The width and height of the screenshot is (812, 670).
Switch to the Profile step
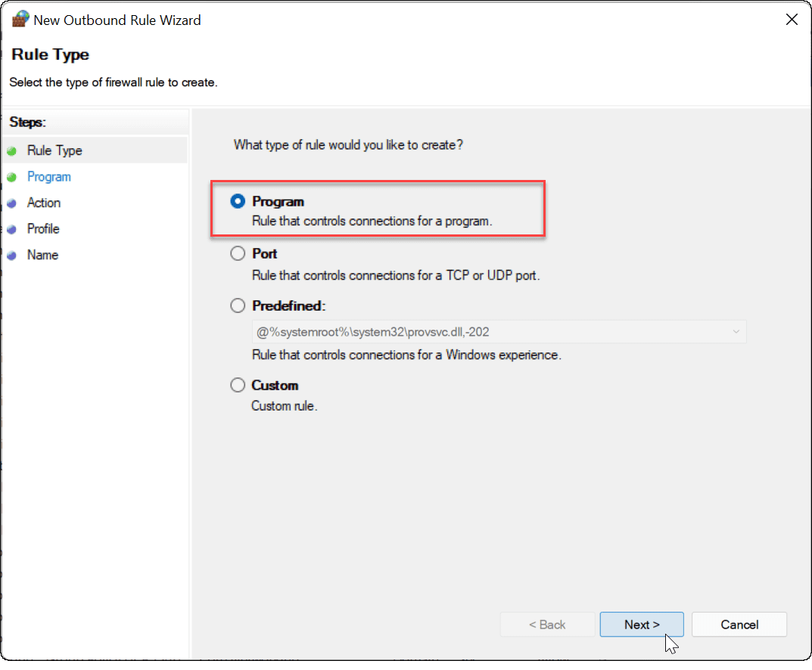coord(43,229)
